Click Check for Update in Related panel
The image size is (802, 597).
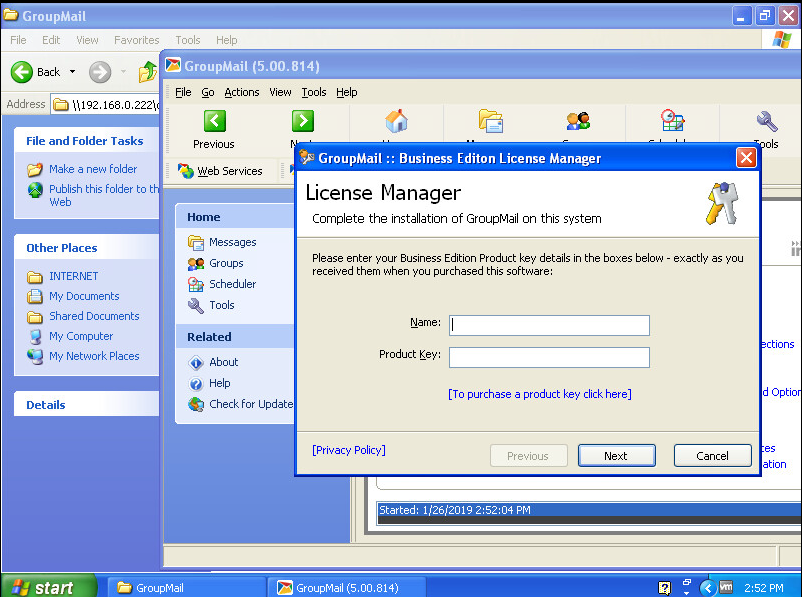pyautogui.click(x=250, y=404)
